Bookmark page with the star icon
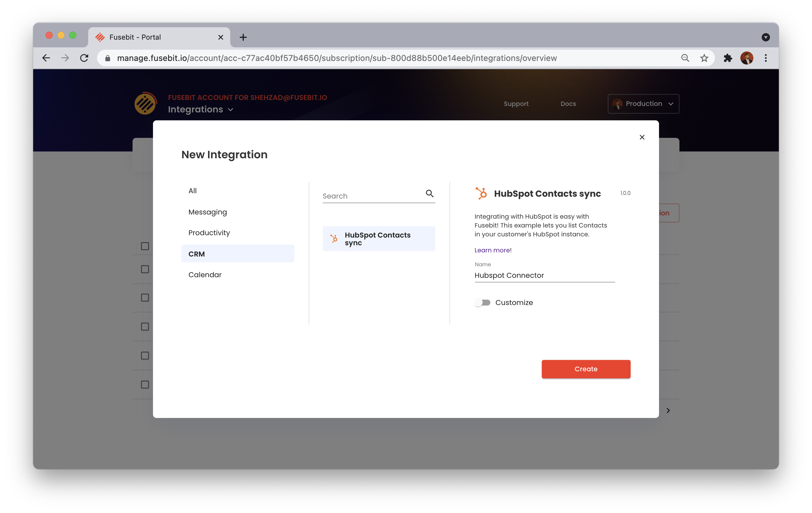Image resolution: width=812 pixels, height=513 pixels. tap(704, 58)
